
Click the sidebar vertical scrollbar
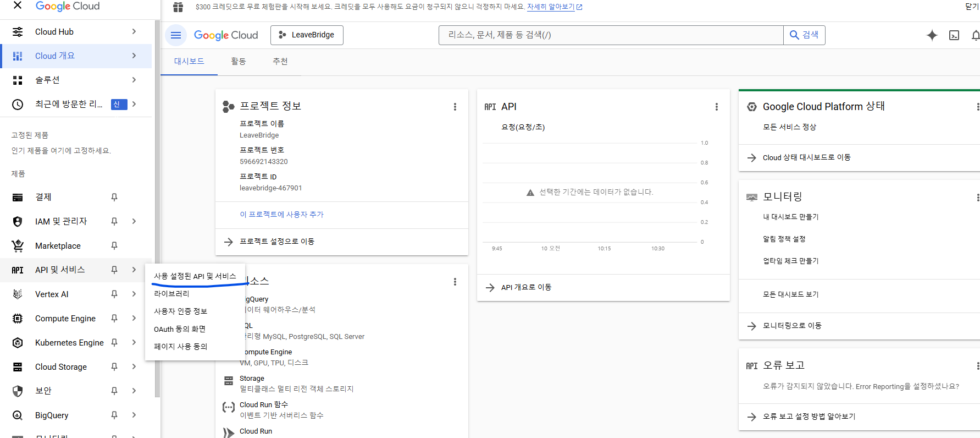(157, 209)
